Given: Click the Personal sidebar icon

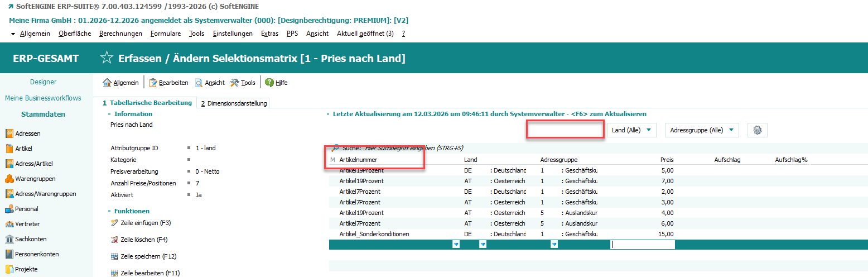Looking at the screenshot, I should pos(9,209).
